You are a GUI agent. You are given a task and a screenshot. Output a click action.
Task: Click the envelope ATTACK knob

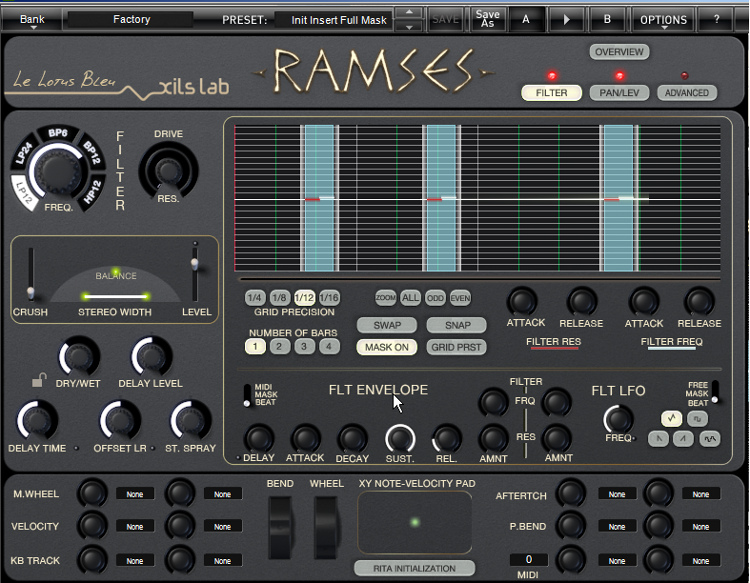306,439
